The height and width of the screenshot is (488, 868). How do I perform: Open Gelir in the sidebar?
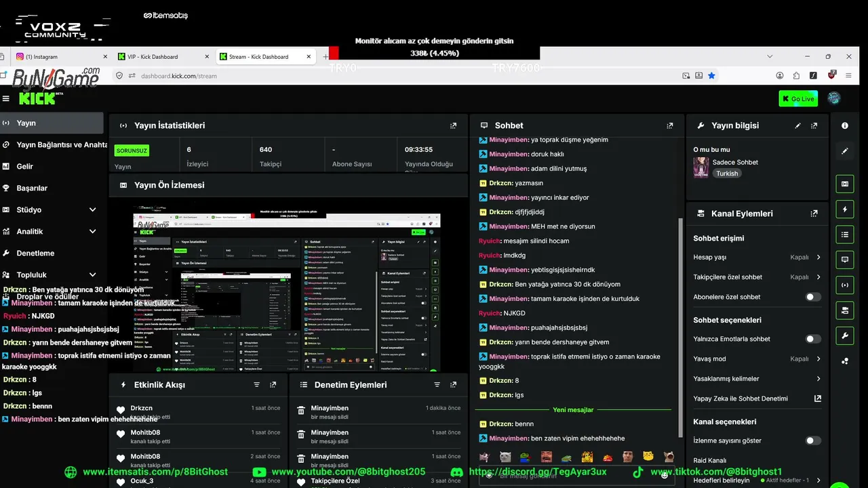pos(52,166)
